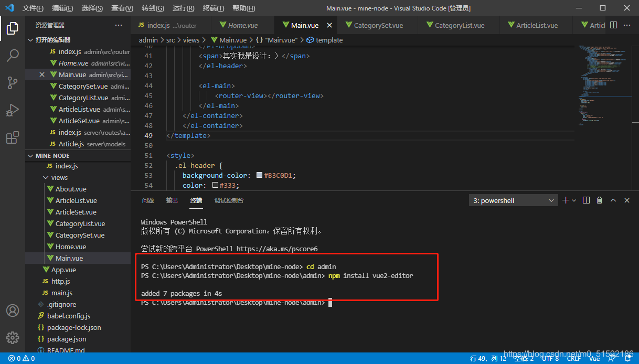Open App.vue in the explorer tree
Image resolution: width=639 pixels, height=364 pixels.
[x=63, y=270]
